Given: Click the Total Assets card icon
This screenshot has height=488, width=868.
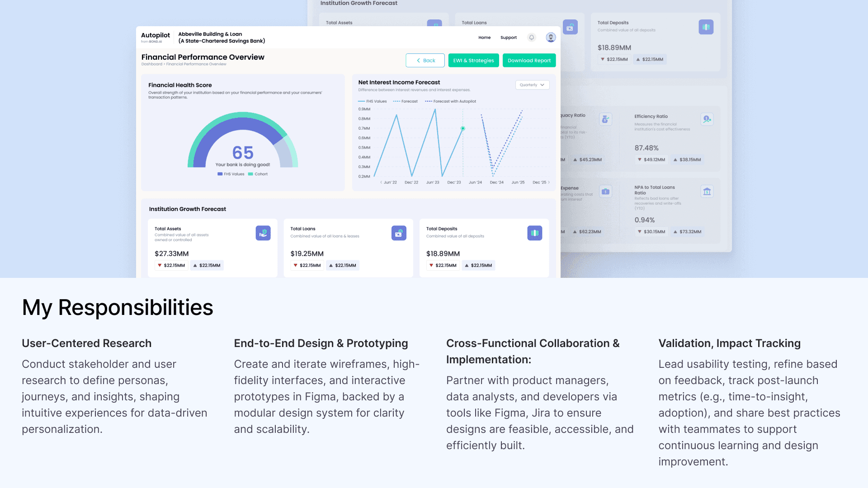Looking at the screenshot, I should pyautogui.click(x=263, y=233).
